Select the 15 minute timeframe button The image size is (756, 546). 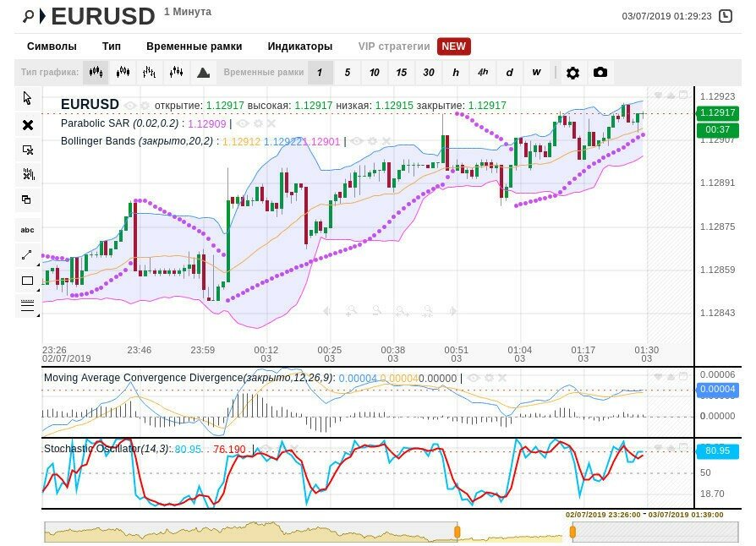coord(401,73)
